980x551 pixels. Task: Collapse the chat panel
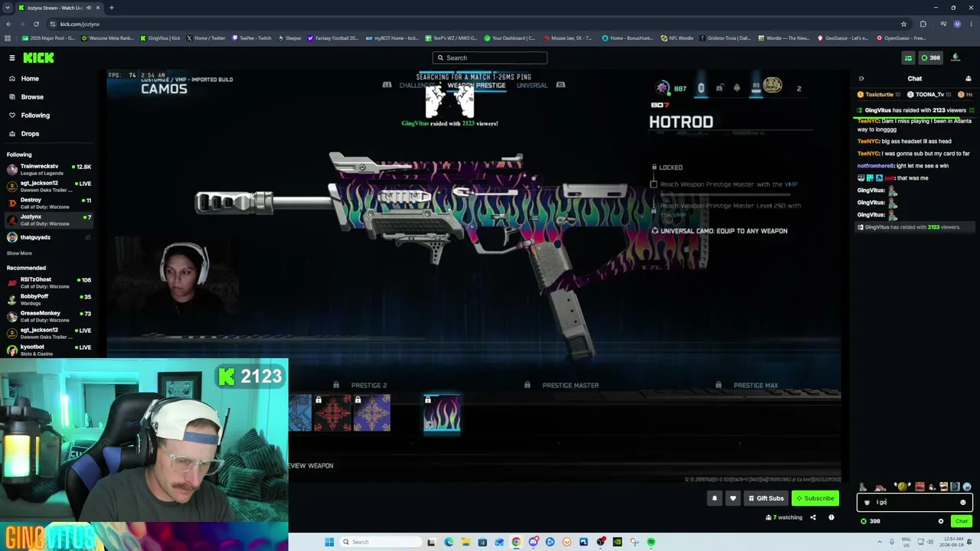pyautogui.click(x=861, y=79)
